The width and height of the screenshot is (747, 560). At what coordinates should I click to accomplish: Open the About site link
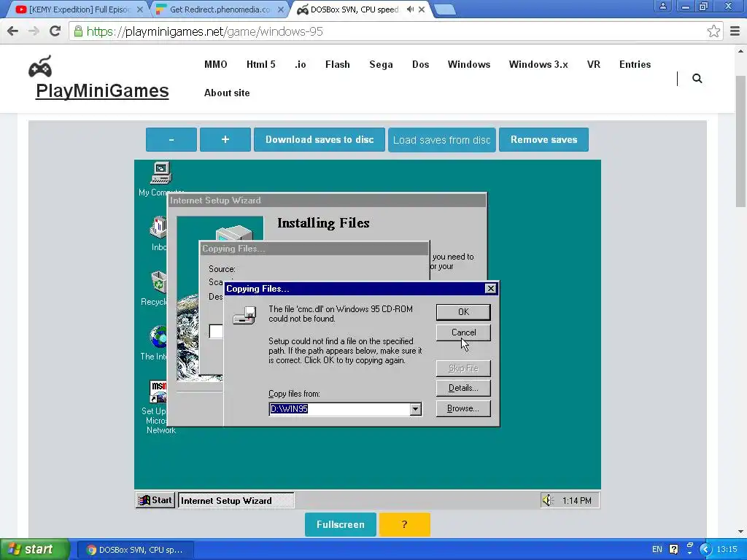click(227, 93)
